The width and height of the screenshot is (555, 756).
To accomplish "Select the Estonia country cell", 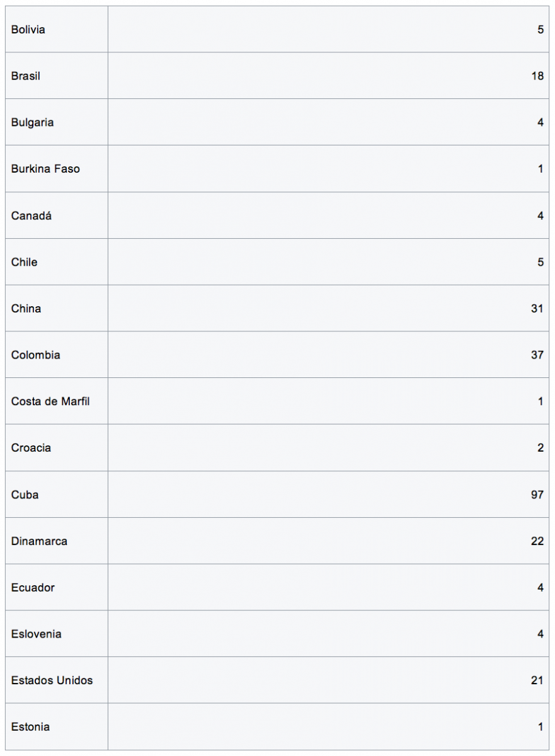I will click(x=30, y=727).
